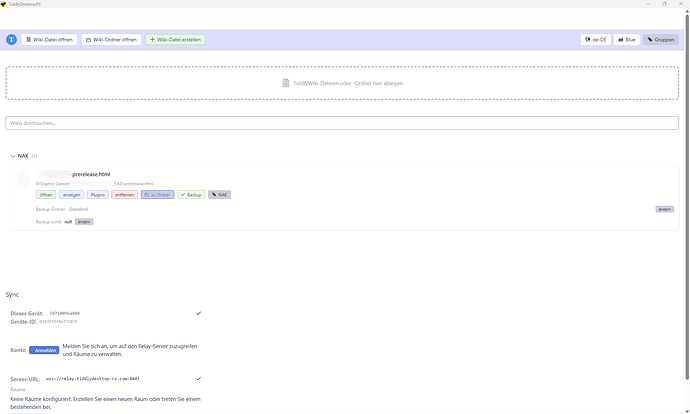Confirm Server-URL with its checkmark
Viewport: 690px width, 414px height.
(x=198, y=379)
